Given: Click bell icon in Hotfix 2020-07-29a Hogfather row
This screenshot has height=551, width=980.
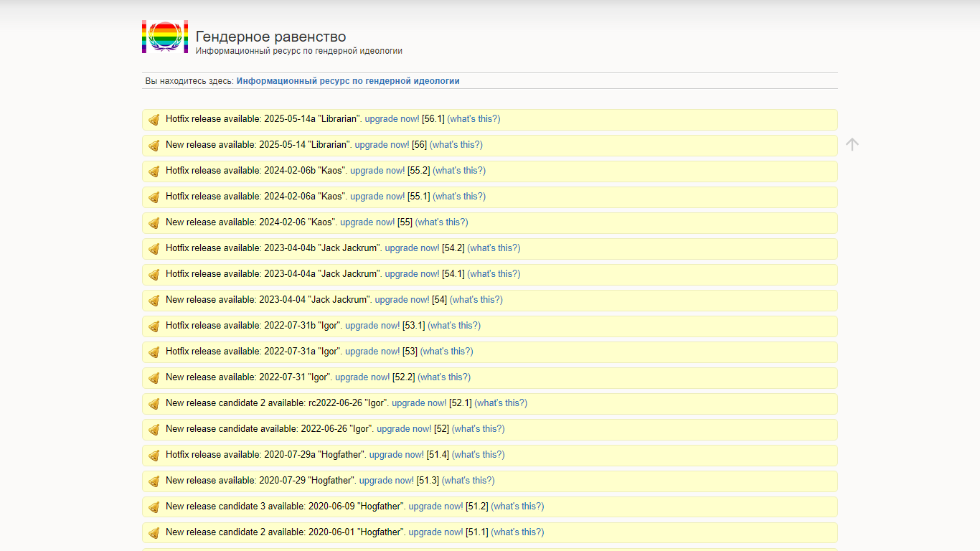Looking at the screenshot, I should point(154,456).
